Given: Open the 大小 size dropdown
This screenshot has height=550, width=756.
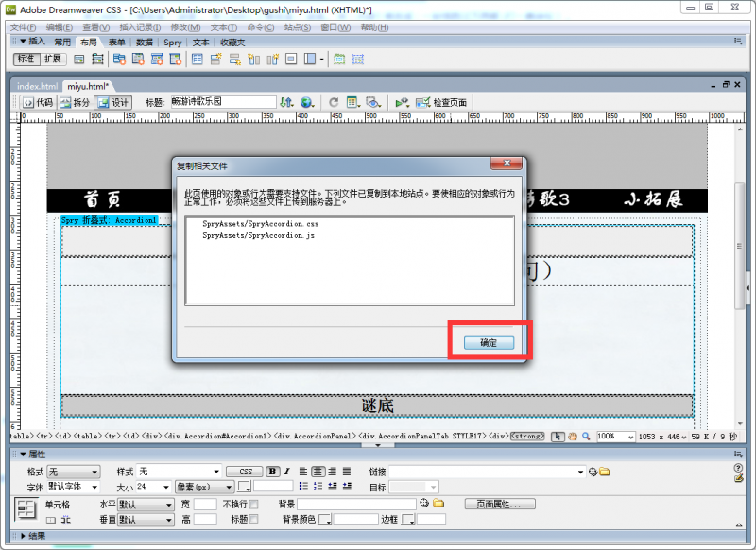Looking at the screenshot, I should 153,487.
